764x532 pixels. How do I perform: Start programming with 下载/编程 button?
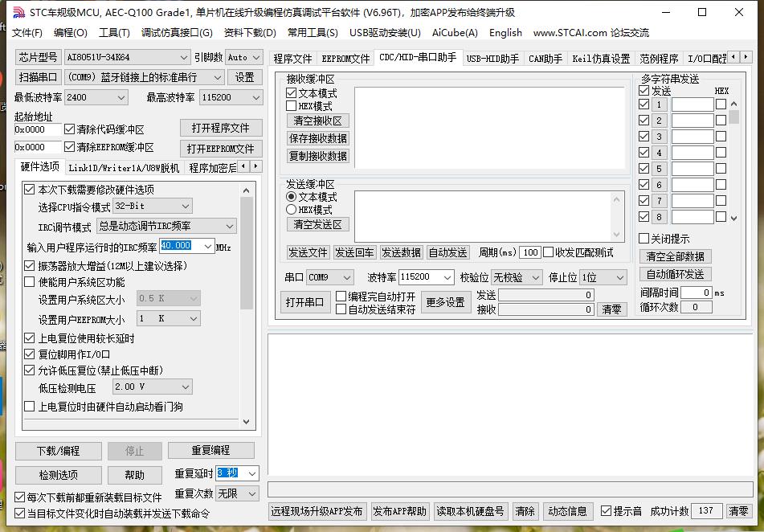pos(58,451)
